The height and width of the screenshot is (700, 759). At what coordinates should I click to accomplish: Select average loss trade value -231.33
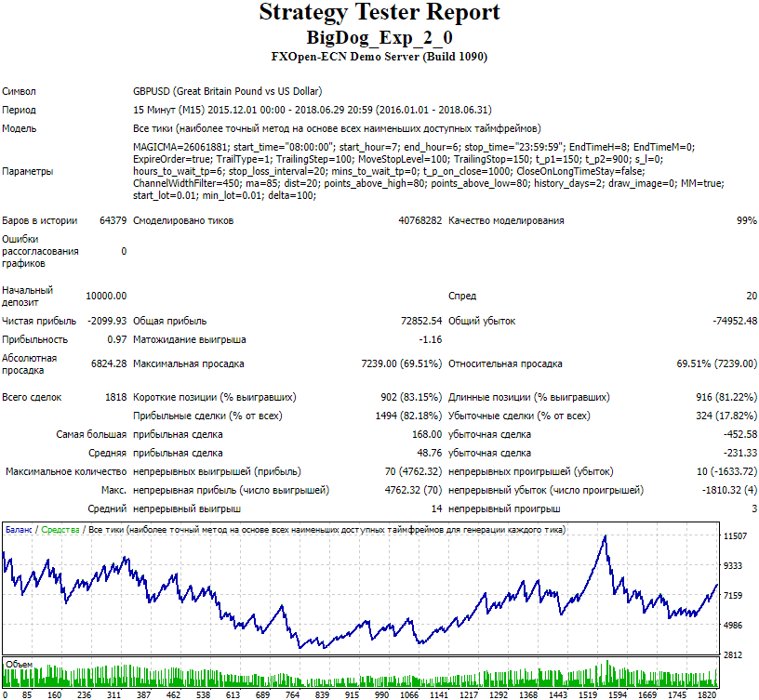[x=740, y=453]
